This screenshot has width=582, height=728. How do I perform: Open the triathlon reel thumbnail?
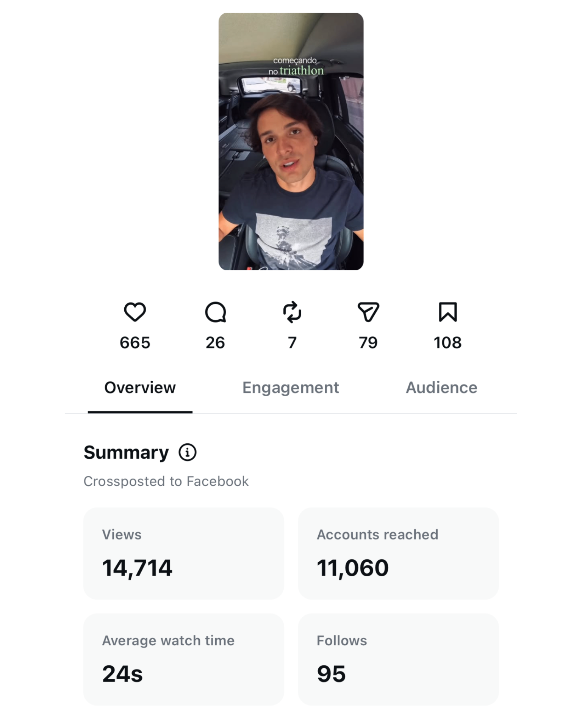tap(291, 141)
